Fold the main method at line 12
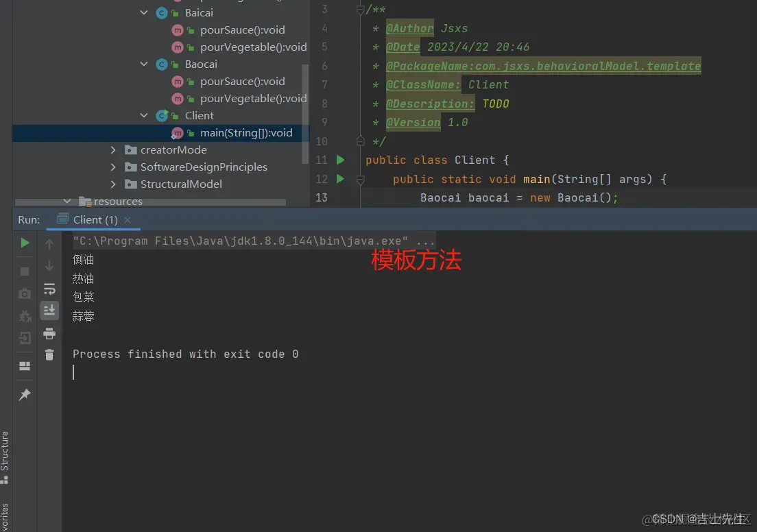757x532 pixels. tap(360, 180)
